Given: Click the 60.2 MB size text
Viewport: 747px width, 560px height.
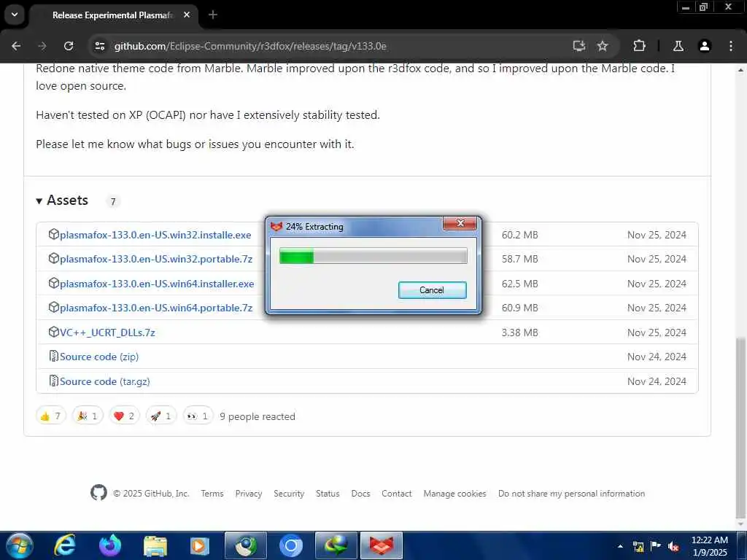Looking at the screenshot, I should coord(519,235).
